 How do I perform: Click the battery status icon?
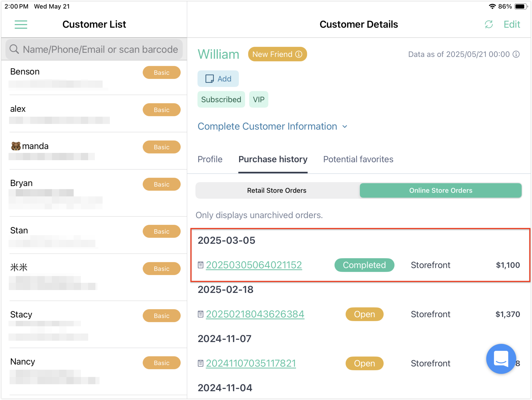pos(521,6)
